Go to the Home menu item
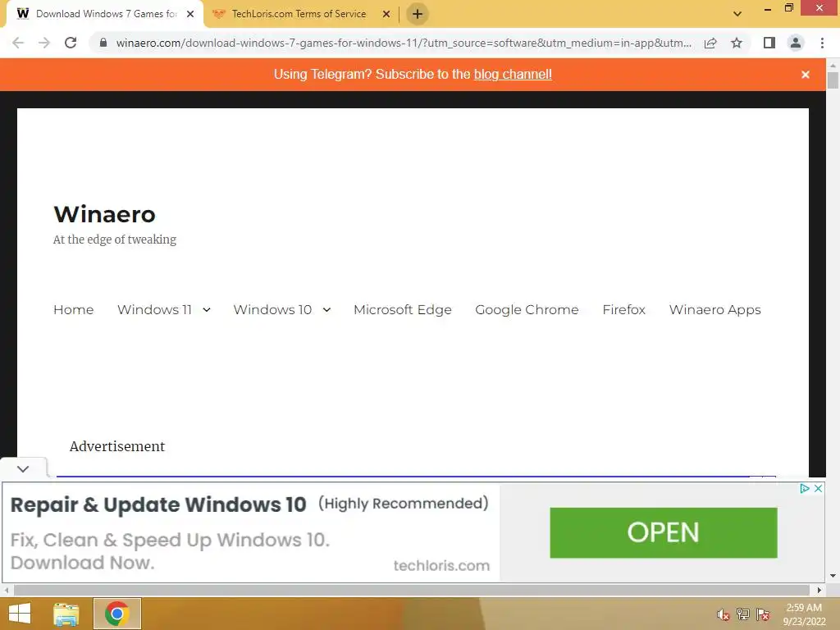This screenshot has height=630, width=840. pos(73,309)
